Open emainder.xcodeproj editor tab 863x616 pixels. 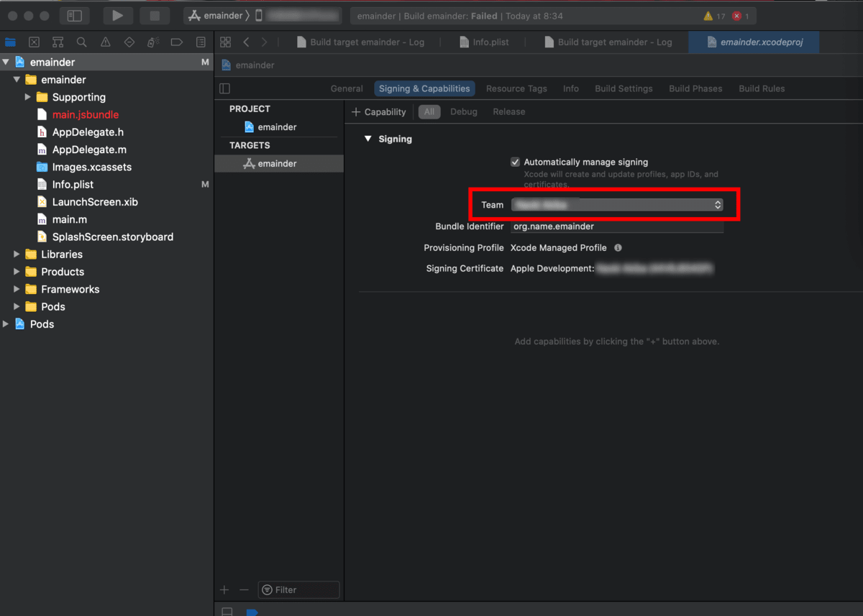tap(754, 42)
